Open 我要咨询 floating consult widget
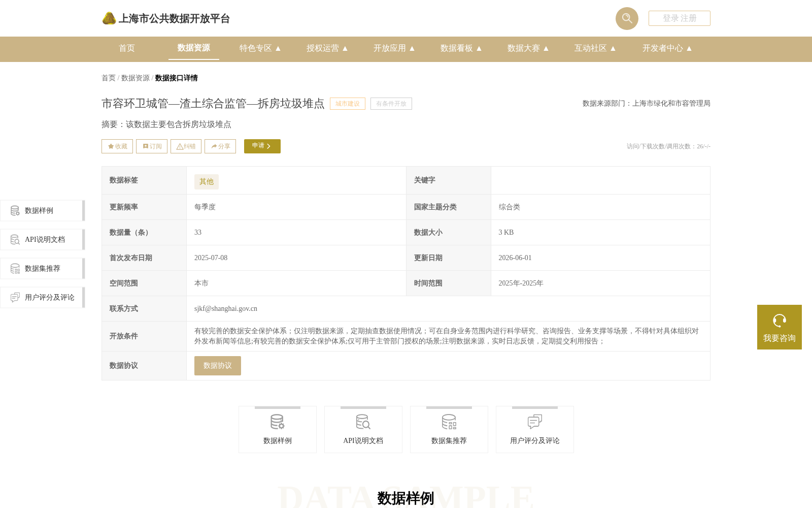Image resolution: width=812 pixels, height=508 pixels. [x=780, y=327]
